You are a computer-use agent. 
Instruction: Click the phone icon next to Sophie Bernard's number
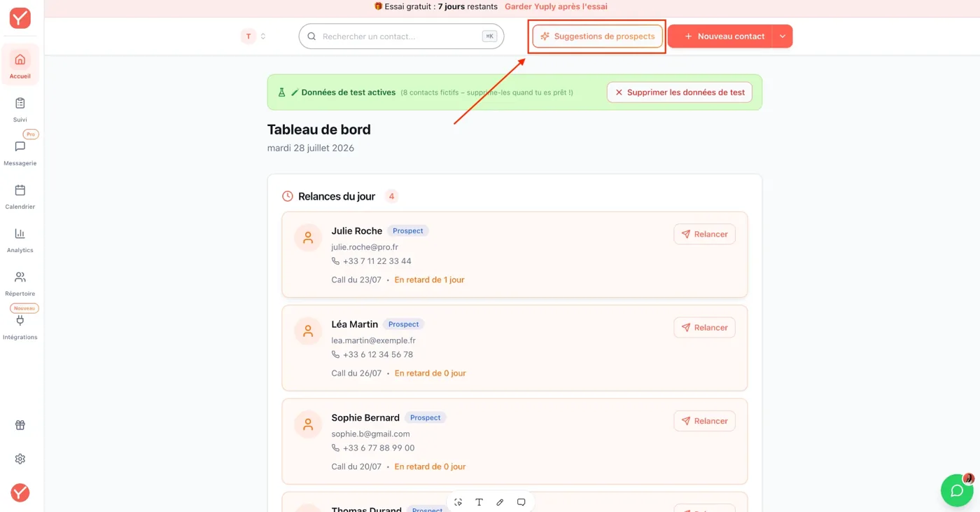[335, 448]
